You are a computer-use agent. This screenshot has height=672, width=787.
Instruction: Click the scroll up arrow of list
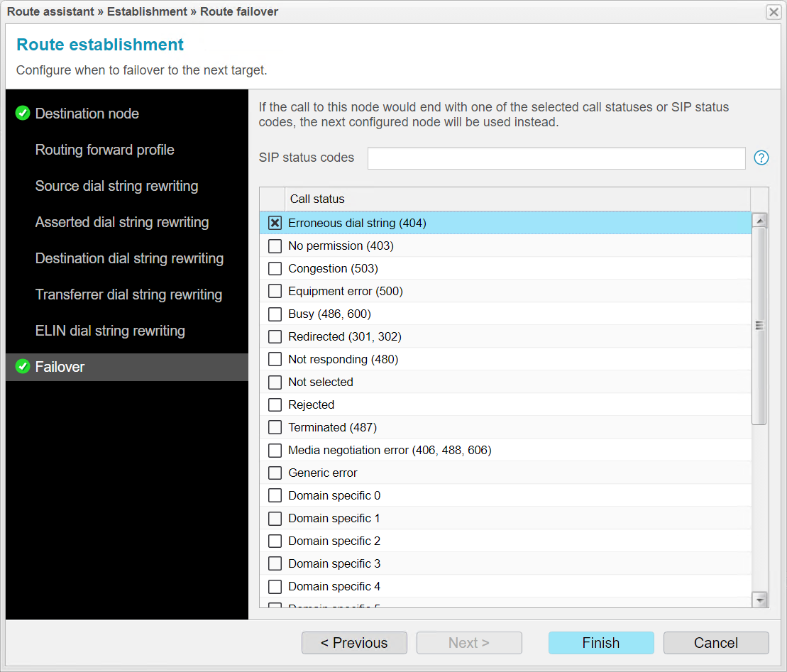[760, 220]
